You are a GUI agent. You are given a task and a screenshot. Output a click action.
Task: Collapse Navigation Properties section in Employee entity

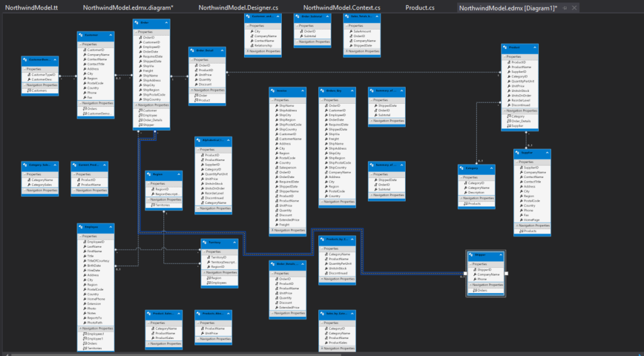point(80,328)
